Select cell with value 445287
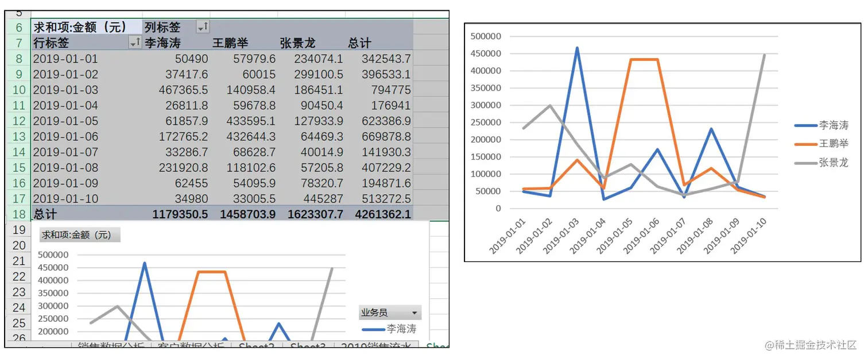 [323, 198]
